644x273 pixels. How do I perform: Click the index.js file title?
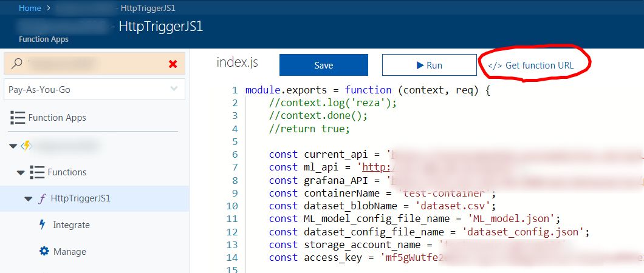(238, 62)
